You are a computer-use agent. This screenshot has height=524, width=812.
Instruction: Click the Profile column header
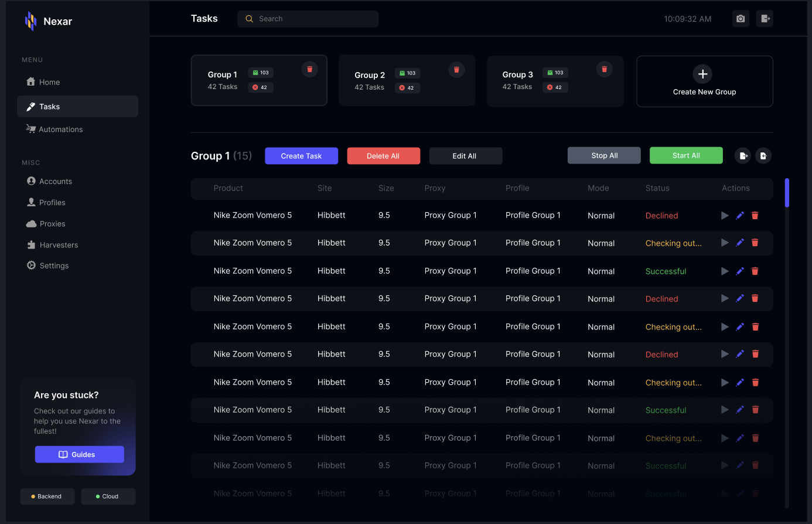tap(517, 188)
